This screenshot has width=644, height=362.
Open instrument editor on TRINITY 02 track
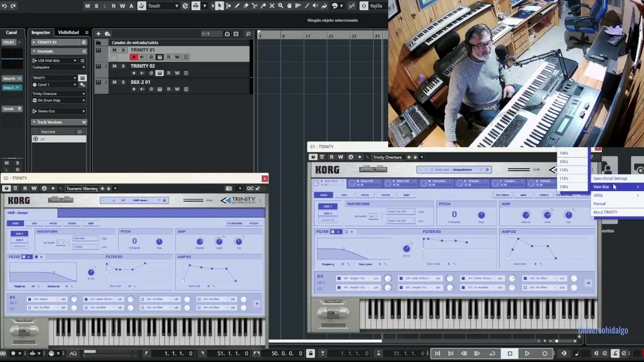[x=159, y=73]
